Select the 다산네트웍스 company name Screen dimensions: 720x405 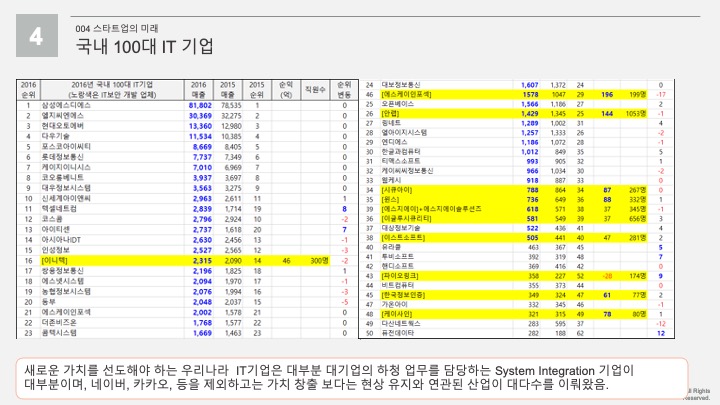(x=400, y=324)
